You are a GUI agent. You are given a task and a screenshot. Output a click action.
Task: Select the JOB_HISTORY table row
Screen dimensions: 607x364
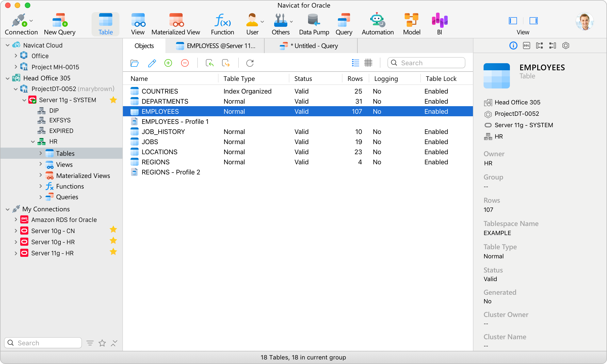pos(163,132)
